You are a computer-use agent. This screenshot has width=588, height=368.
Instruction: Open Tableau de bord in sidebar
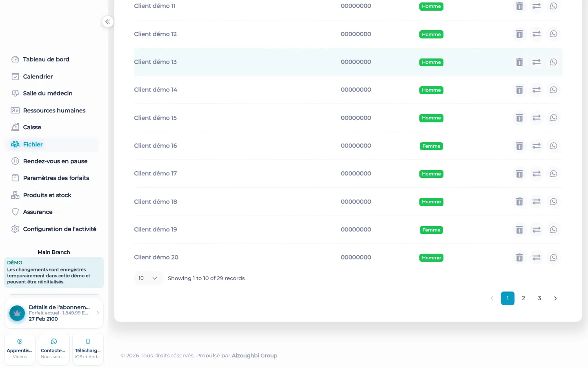(x=46, y=59)
